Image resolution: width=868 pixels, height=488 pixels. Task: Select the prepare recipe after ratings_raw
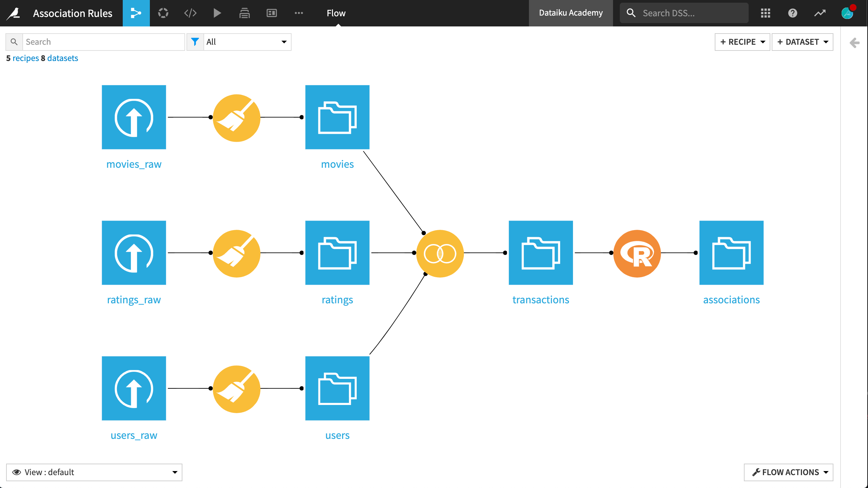point(237,253)
